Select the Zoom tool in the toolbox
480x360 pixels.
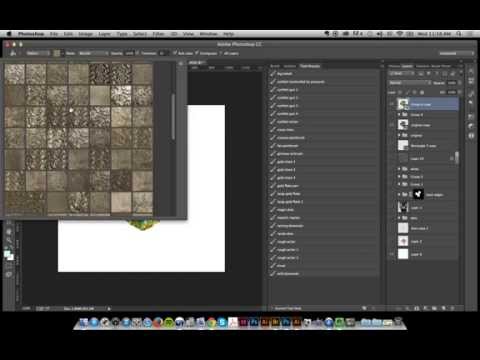click(x=9, y=240)
